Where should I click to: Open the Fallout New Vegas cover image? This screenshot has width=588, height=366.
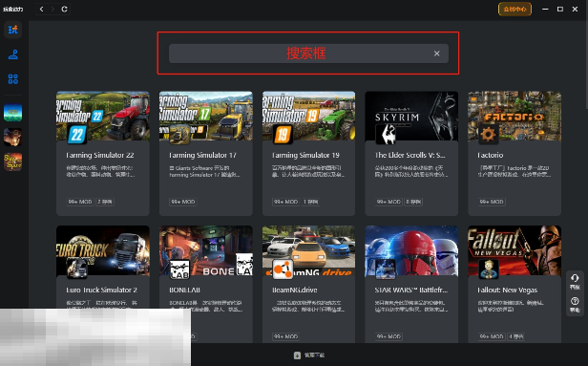(x=514, y=250)
